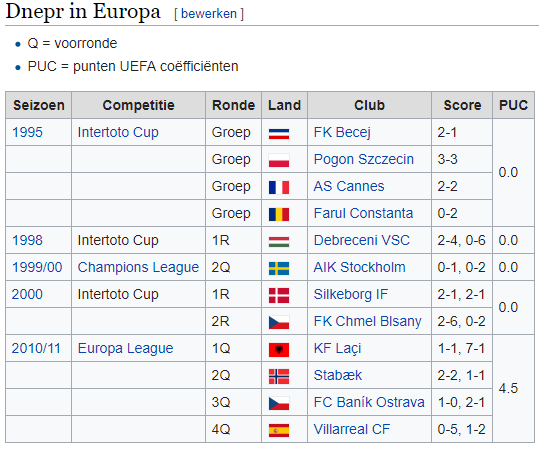This screenshot has width=539, height=457.
Task: Click the Sweden flag icon in the AIK Stockholm row
Action: (x=279, y=268)
